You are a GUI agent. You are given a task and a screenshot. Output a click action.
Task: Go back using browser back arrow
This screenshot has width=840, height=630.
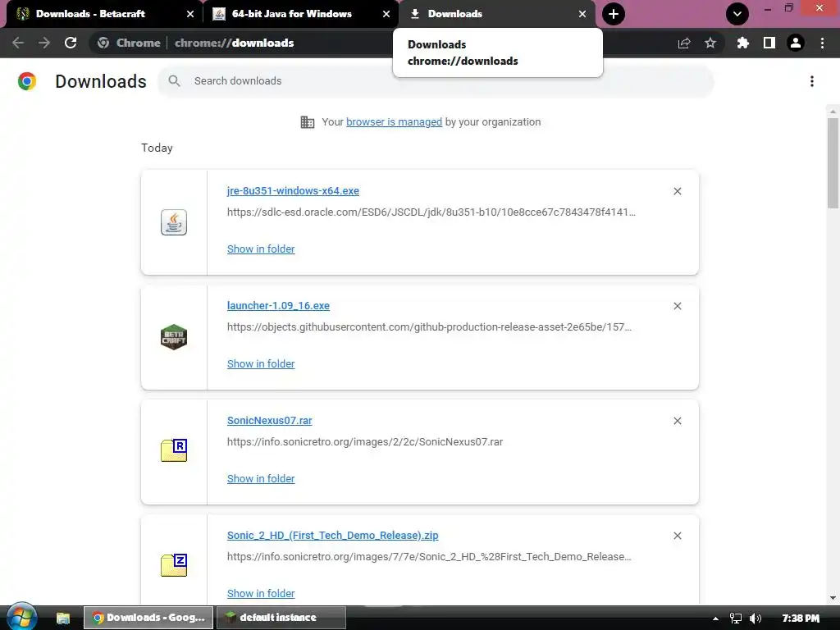(x=18, y=43)
